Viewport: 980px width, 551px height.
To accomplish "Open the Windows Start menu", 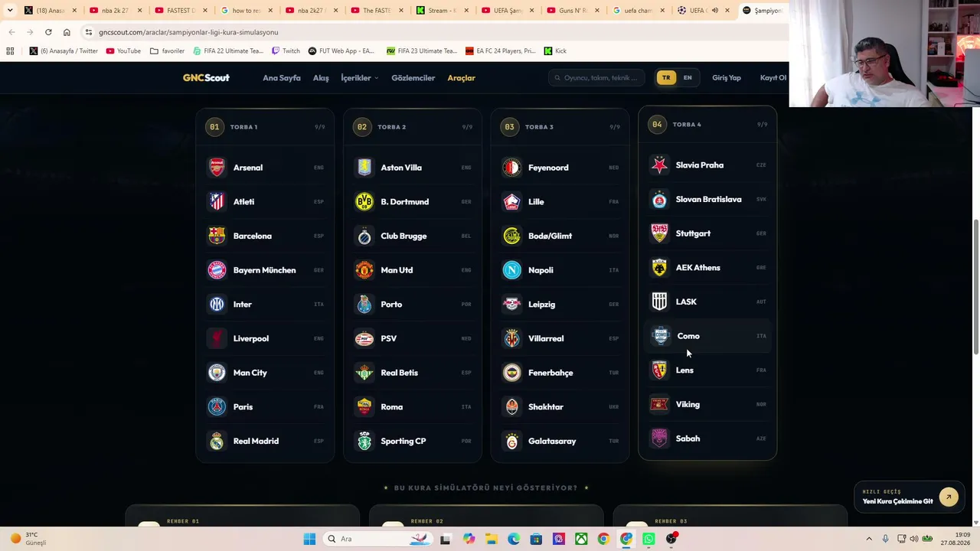I will coord(309,539).
